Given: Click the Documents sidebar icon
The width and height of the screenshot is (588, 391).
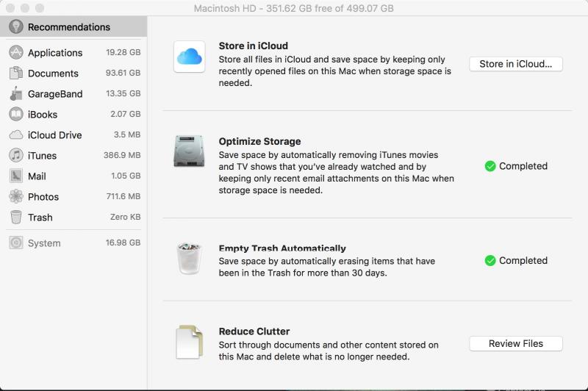Looking at the screenshot, I should [x=15, y=73].
